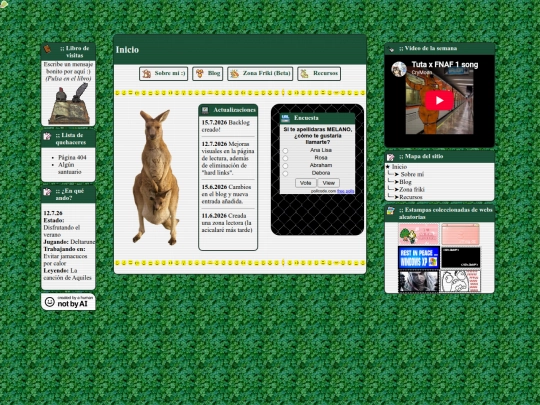The image size is (540, 405).
Task: Click the Actualizaciones panel header icon
Action: click(205, 110)
